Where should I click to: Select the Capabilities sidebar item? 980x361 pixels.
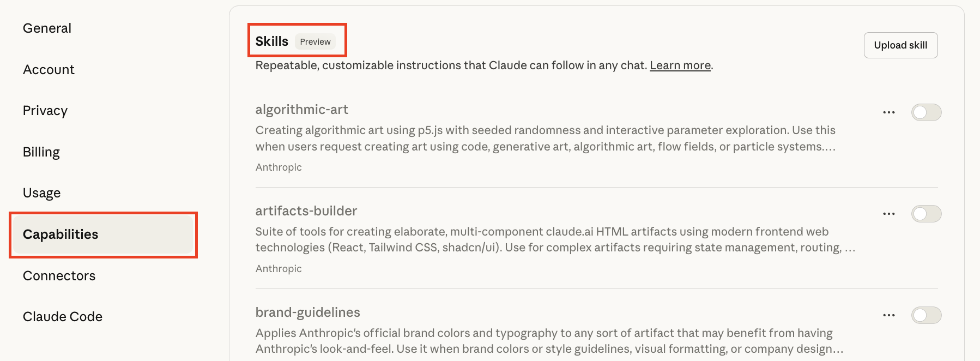tap(61, 234)
